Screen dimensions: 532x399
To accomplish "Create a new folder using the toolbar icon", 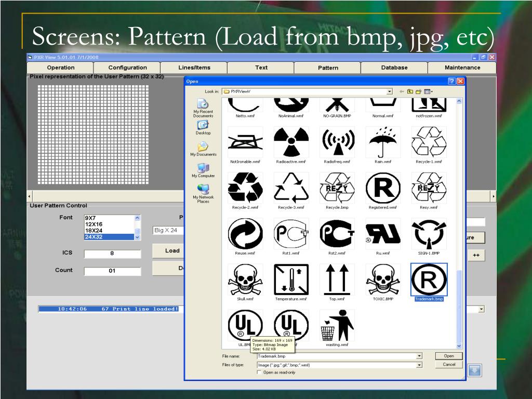I will coord(418,91).
